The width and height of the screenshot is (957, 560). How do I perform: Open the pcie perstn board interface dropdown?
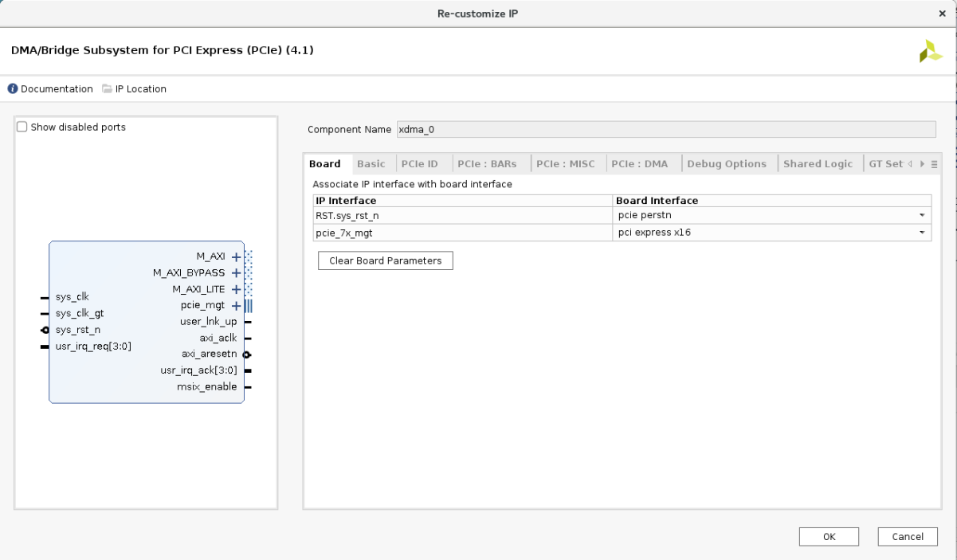coord(922,215)
